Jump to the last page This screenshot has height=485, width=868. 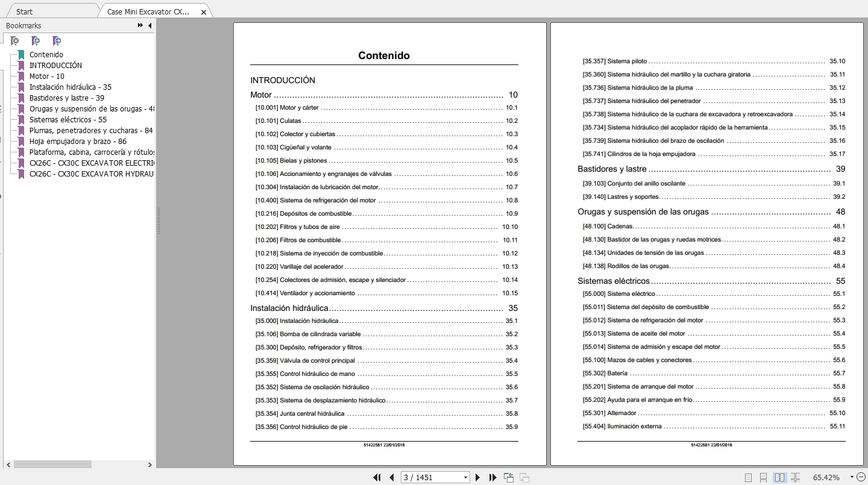tap(493, 477)
